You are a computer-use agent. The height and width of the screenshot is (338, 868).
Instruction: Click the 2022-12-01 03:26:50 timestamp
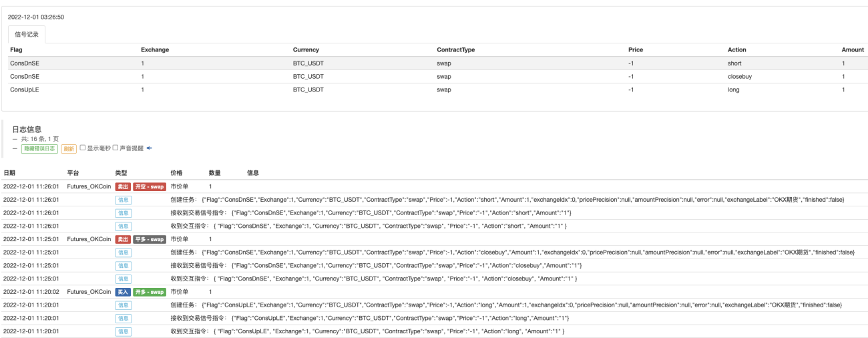pos(35,17)
